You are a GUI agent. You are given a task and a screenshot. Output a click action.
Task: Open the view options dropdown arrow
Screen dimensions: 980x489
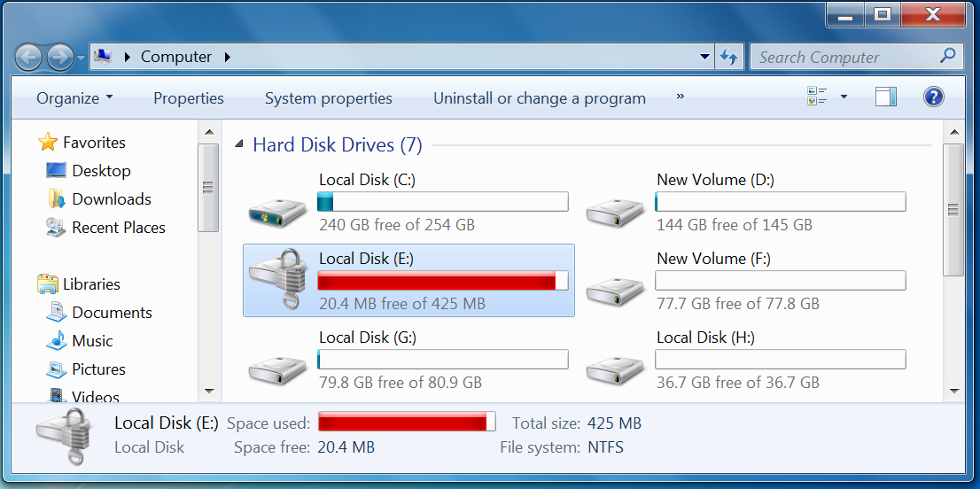(844, 97)
